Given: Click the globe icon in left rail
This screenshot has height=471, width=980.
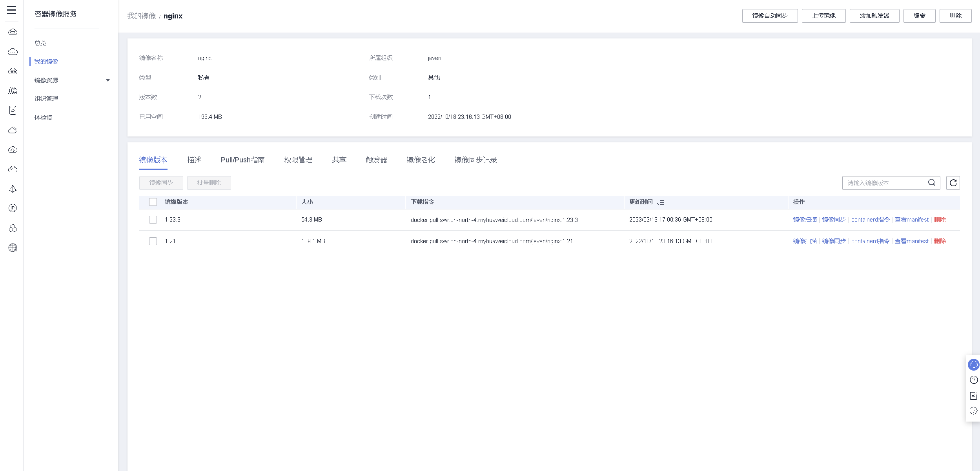Looking at the screenshot, I should coord(13,248).
